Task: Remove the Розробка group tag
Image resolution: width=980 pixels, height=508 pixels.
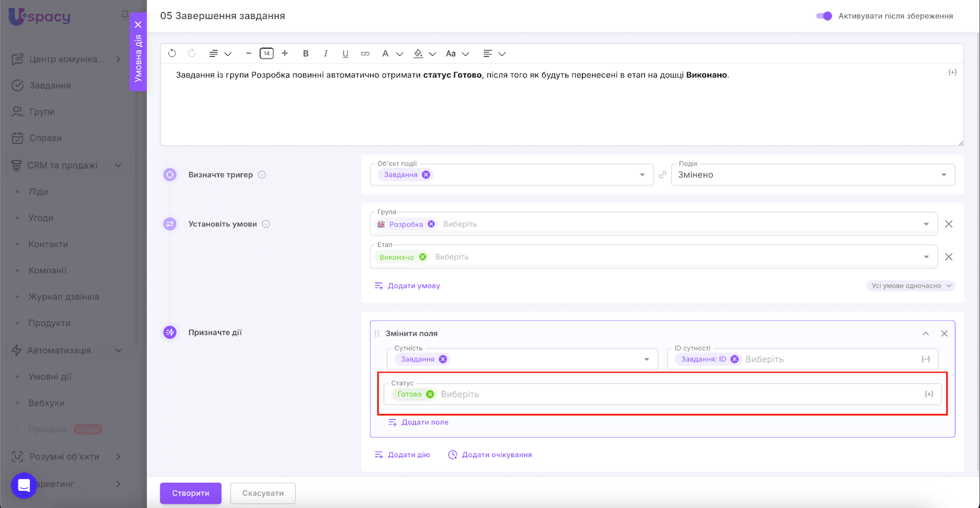Action: point(431,224)
